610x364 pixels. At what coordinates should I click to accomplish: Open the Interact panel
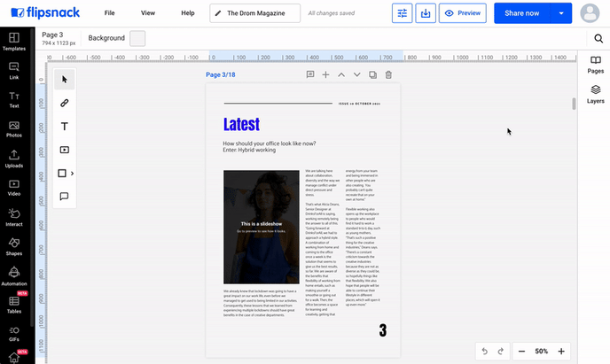pos(14,217)
